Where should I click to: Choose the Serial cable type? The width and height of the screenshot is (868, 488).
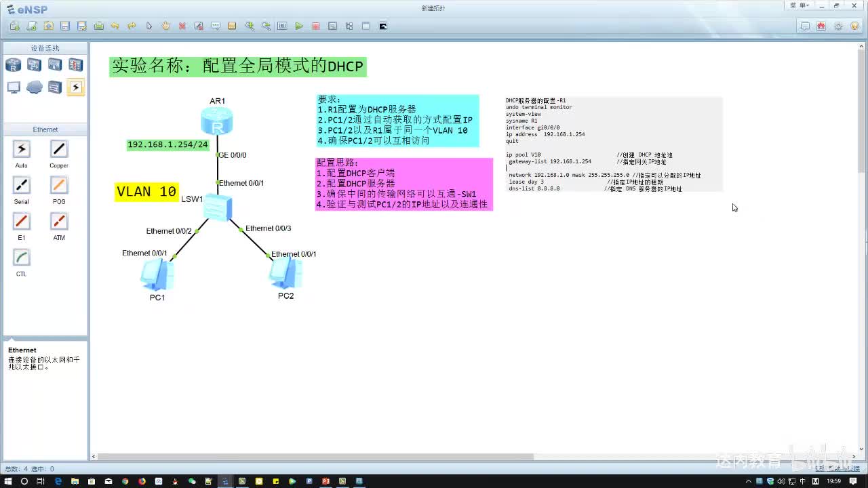pos(22,185)
